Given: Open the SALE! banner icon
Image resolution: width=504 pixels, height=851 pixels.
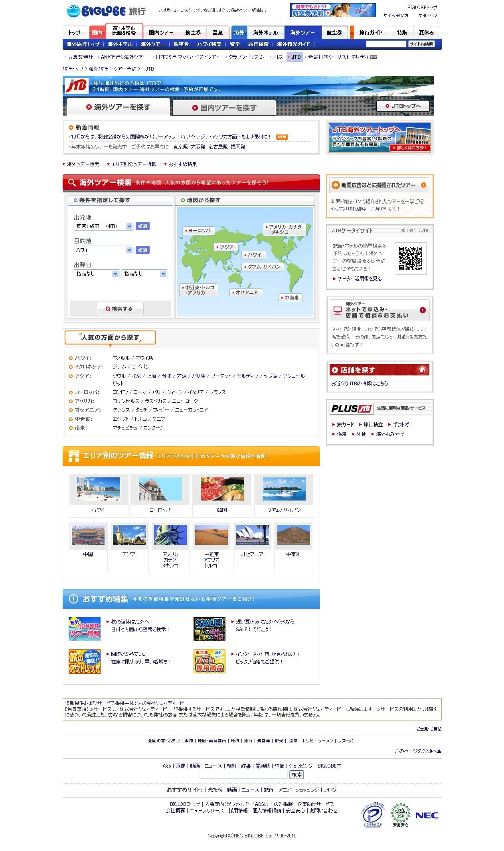Looking at the screenshot, I should [210, 629].
